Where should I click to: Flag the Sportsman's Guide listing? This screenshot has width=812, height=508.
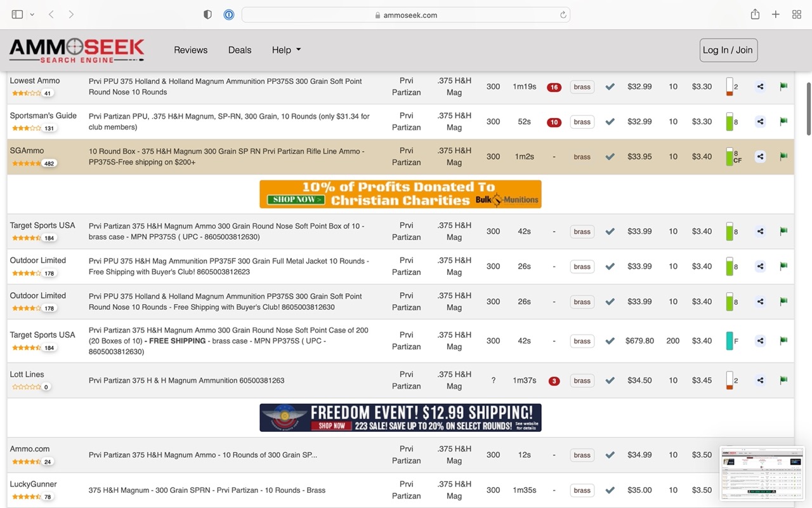click(x=783, y=121)
